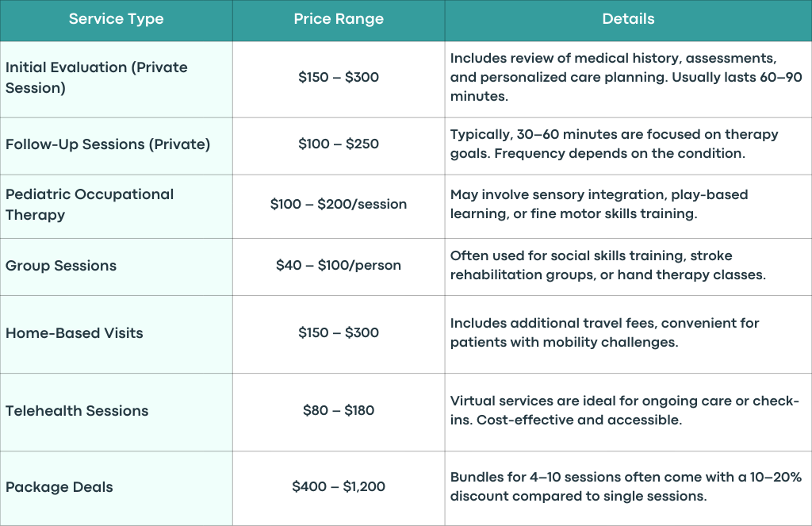This screenshot has width=812, height=526.
Task: Click the Service Type column header
Action: click(116, 19)
